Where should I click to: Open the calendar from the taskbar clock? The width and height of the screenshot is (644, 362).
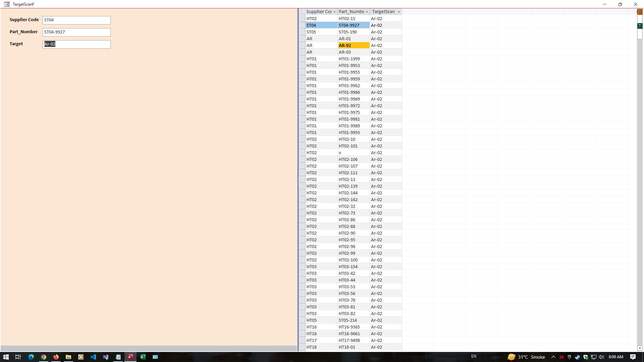tap(616, 357)
